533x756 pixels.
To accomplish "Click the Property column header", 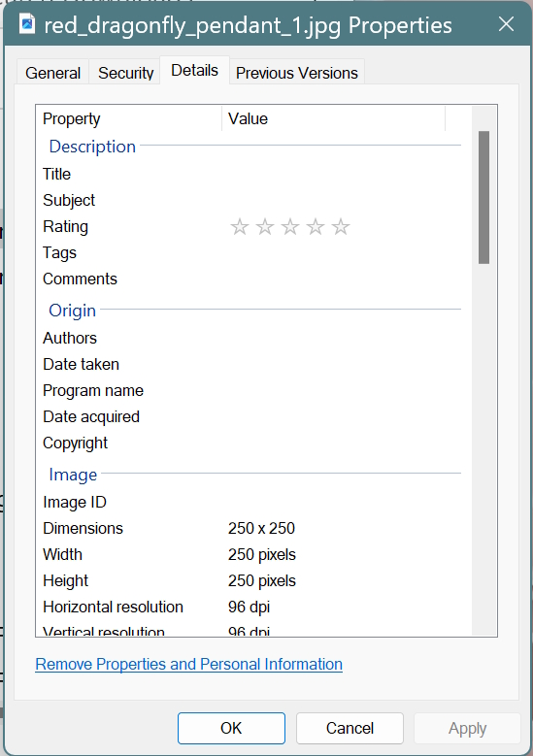I will (x=129, y=118).
